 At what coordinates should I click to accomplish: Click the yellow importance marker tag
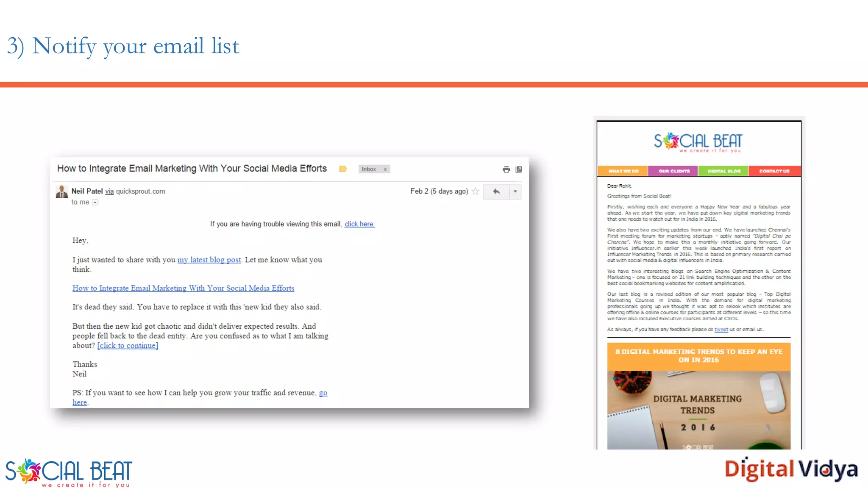(x=343, y=169)
